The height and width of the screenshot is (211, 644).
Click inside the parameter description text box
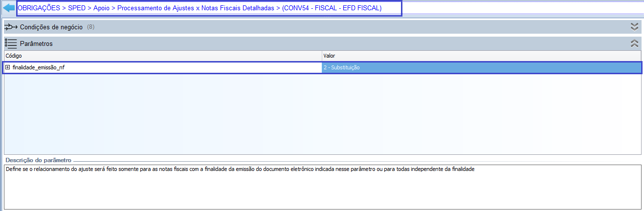(x=322, y=187)
